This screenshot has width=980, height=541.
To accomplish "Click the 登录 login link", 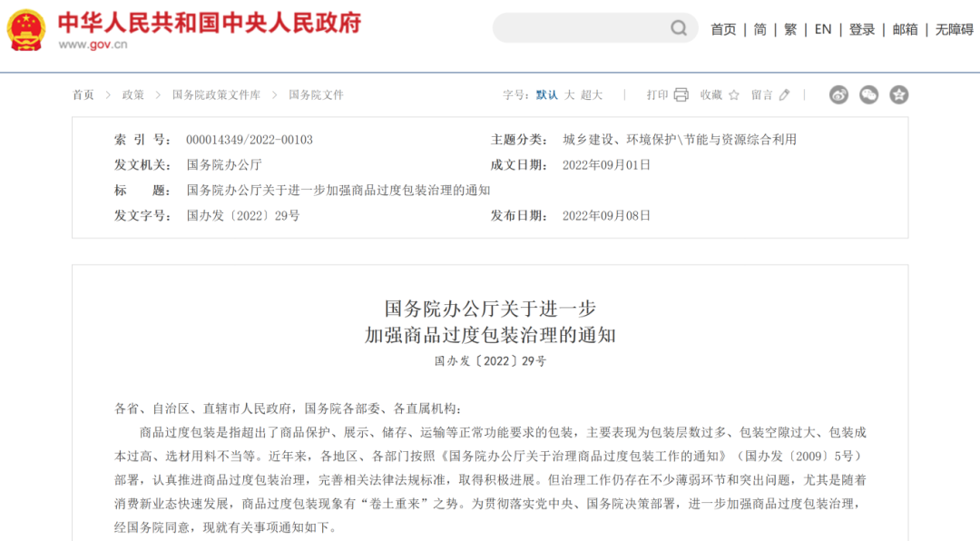I will [x=861, y=28].
